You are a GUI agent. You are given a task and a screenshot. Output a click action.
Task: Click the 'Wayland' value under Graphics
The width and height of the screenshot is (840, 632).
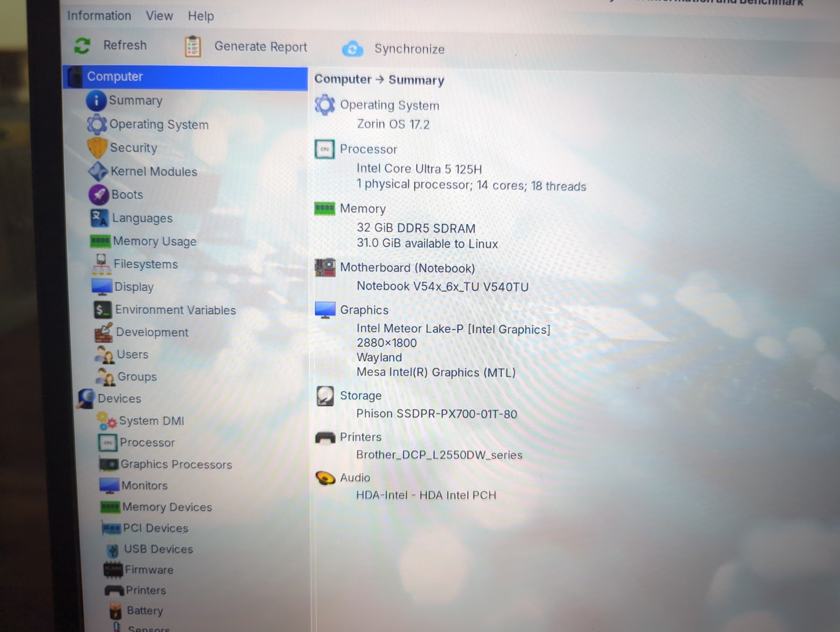[379, 358]
